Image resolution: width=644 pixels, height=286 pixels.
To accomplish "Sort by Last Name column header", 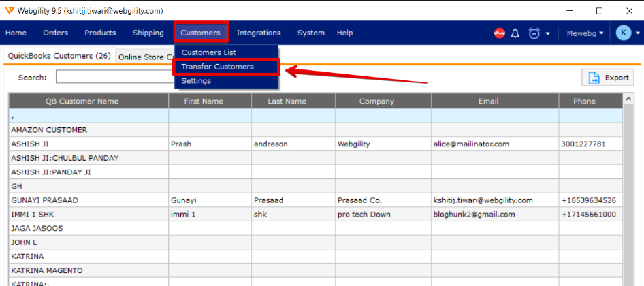I will 293,101.
